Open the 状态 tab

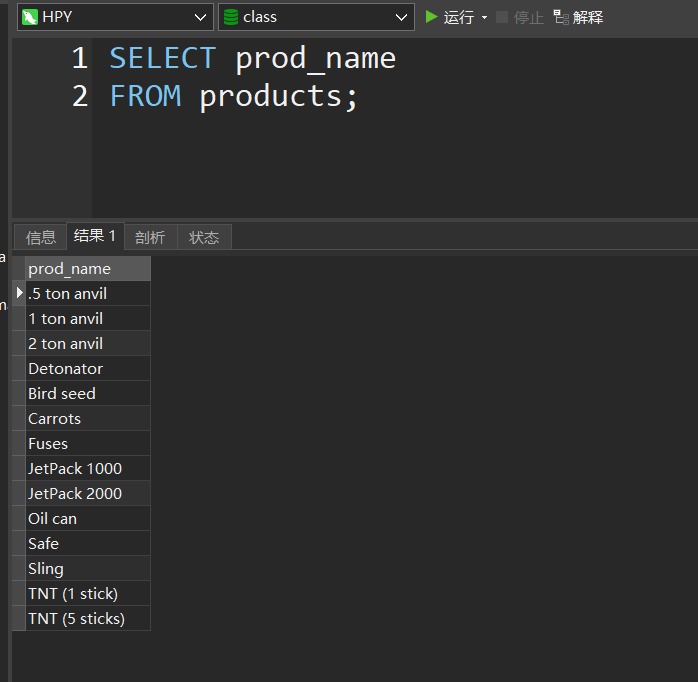click(204, 237)
